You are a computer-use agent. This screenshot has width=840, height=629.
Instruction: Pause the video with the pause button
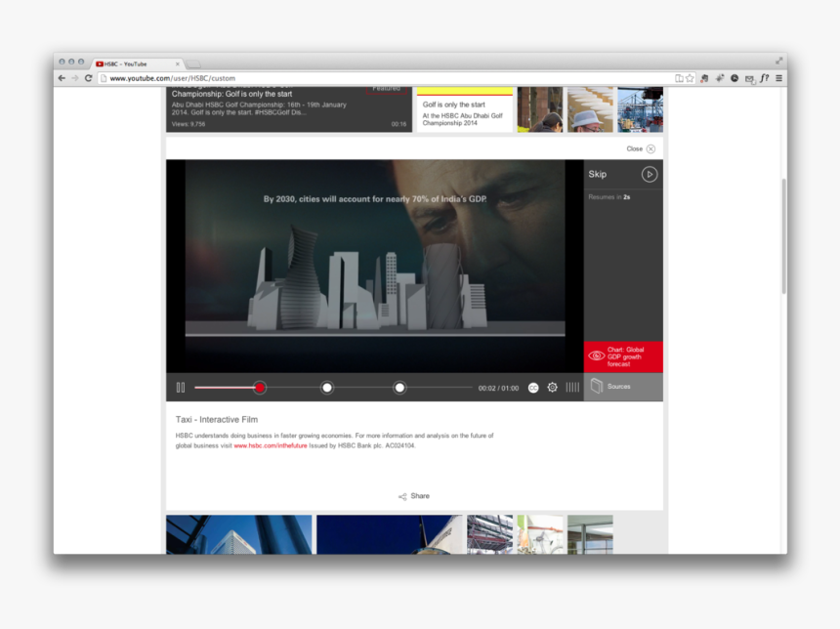click(181, 388)
